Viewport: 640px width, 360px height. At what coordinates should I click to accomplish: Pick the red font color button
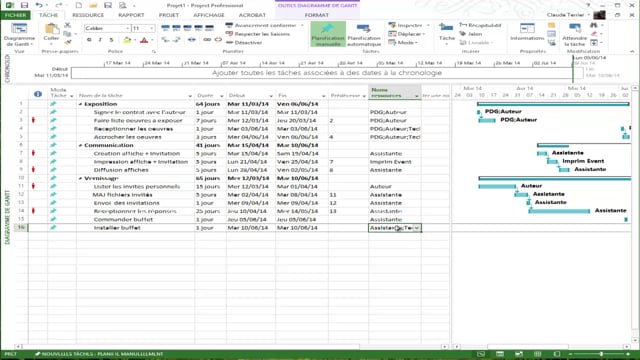pyautogui.click(x=144, y=40)
